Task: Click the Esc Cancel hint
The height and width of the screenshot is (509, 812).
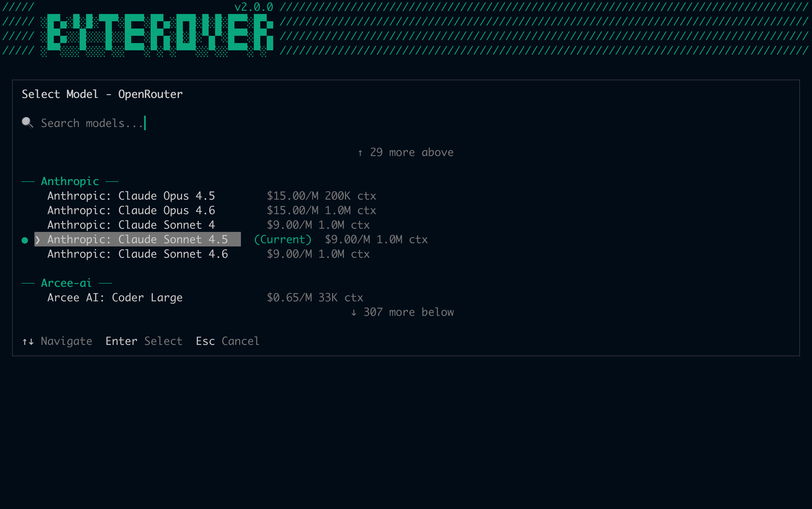Action: pyautogui.click(x=227, y=341)
